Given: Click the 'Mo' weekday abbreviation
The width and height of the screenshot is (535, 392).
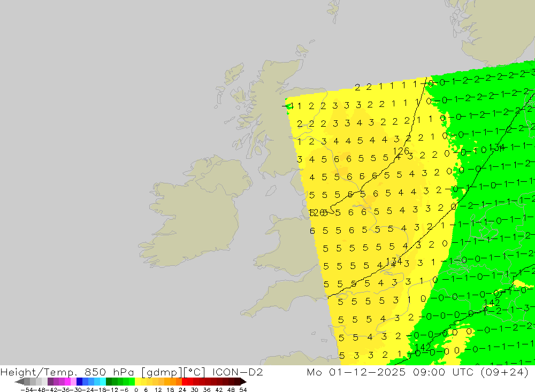Looking at the screenshot, I should click(x=314, y=372).
